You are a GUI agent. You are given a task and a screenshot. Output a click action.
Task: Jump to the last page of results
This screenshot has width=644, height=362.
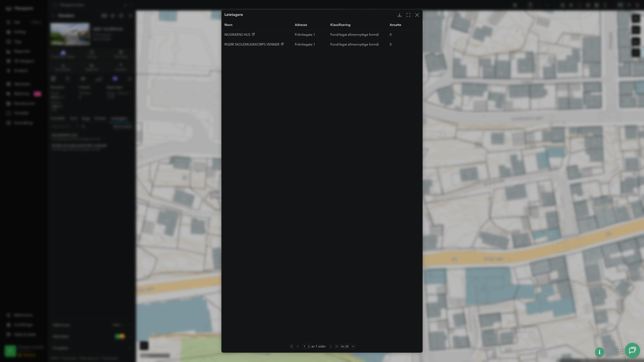[x=336, y=346]
